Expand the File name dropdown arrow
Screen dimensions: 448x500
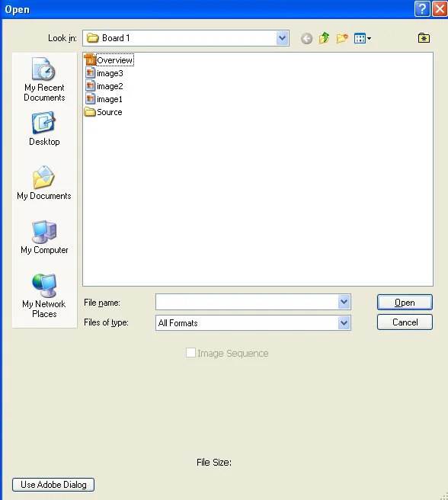coord(344,302)
